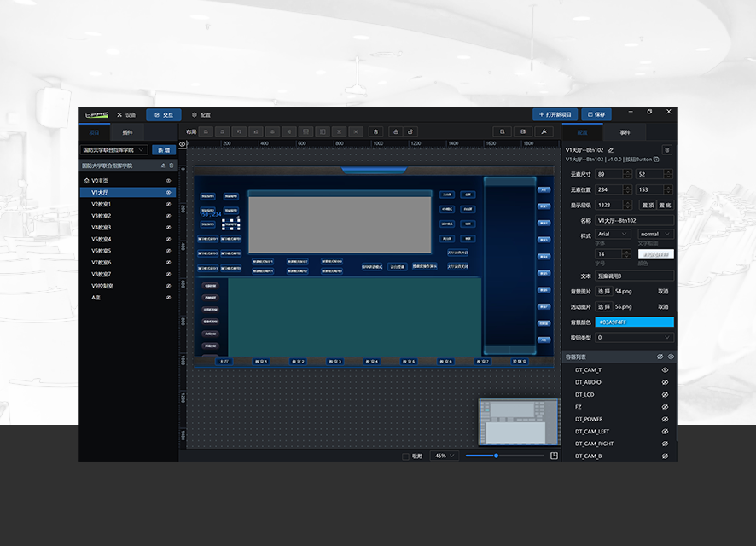This screenshot has height=546, width=756.
Task: Select the align-left icon in the layout toolbar
Action: [205, 132]
